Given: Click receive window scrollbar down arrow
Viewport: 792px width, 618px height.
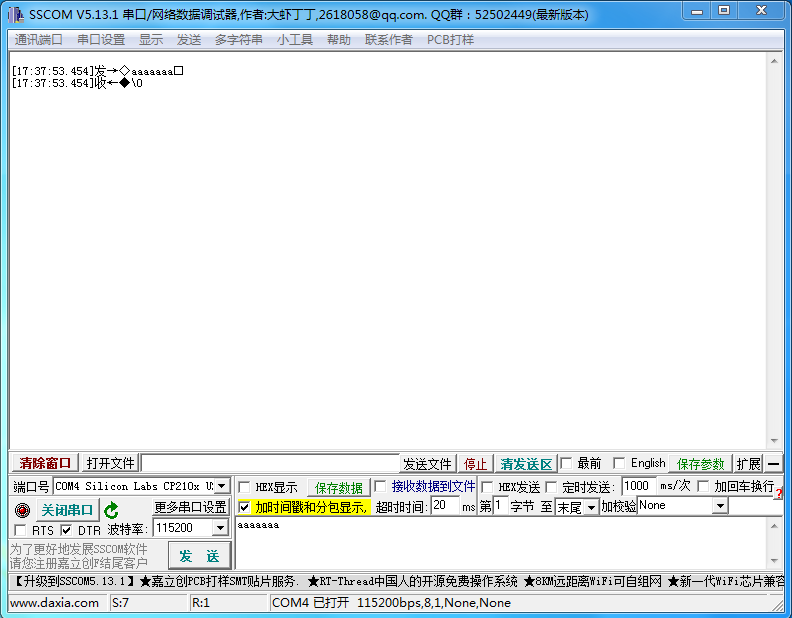Looking at the screenshot, I should [774, 441].
